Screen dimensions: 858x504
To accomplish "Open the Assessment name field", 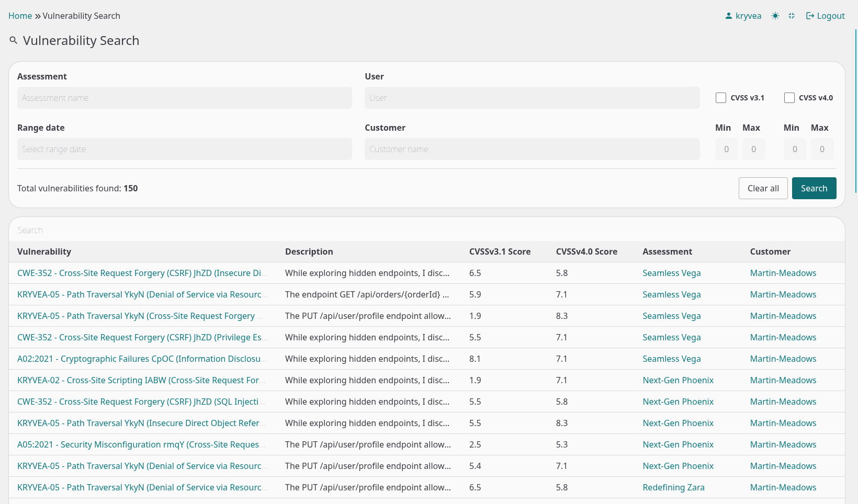I will click(x=184, y=98).
